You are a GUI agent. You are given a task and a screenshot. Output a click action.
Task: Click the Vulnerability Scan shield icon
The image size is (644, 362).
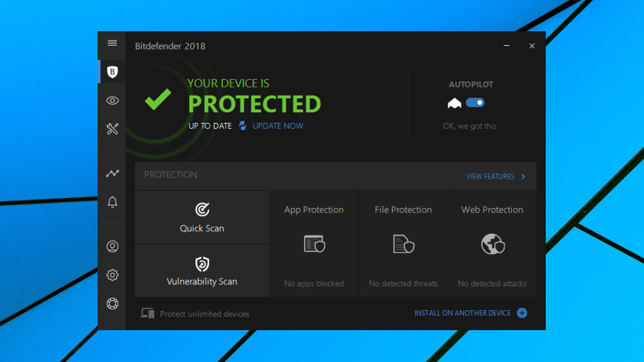coord(202,264)
